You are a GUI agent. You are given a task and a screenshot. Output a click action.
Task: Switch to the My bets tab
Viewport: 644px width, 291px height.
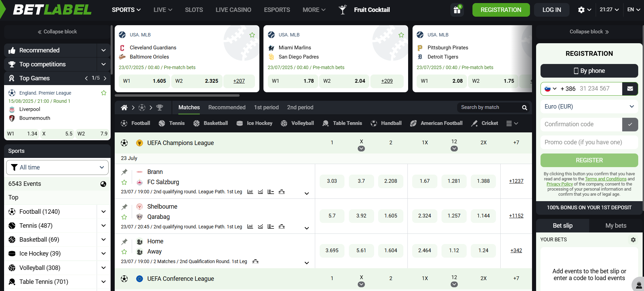pos(616,226)
